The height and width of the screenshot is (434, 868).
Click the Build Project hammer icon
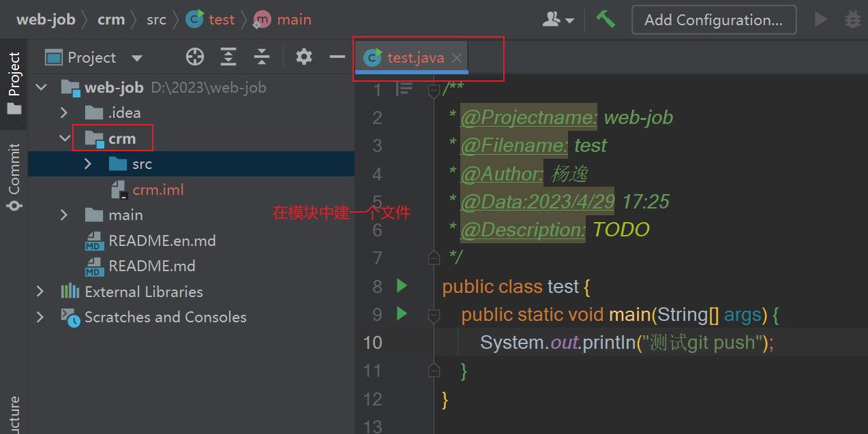coord(605,19)
